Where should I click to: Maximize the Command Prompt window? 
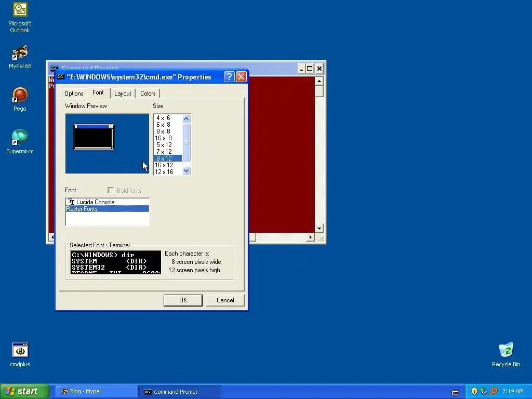pos(310,69)
